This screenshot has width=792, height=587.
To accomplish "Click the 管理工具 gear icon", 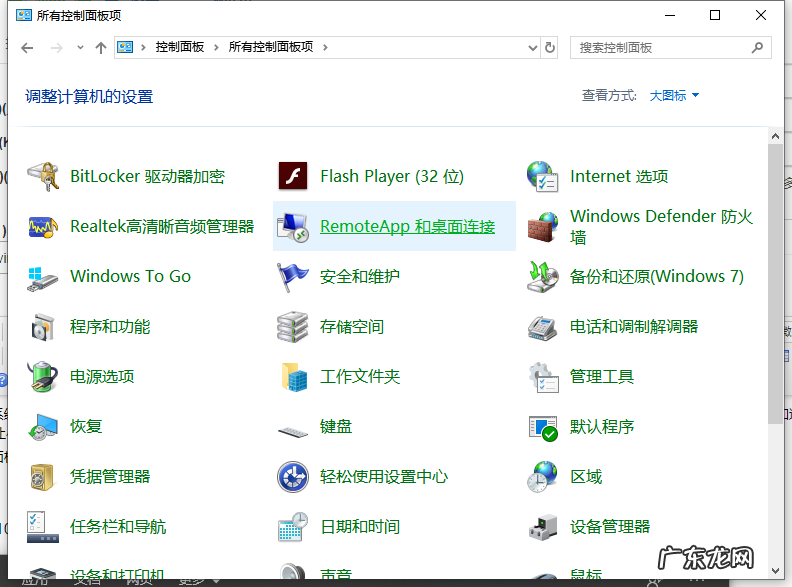I will (542, 377).
